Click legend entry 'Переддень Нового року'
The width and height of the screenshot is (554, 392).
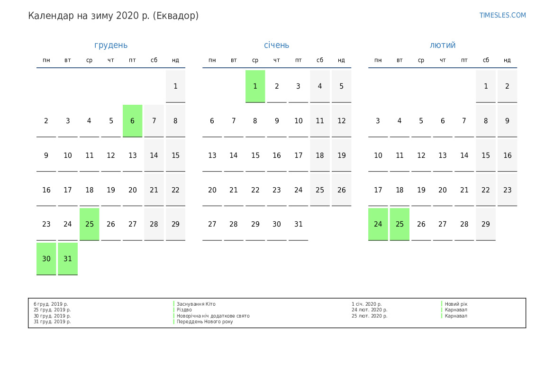(x=205, y=322)
